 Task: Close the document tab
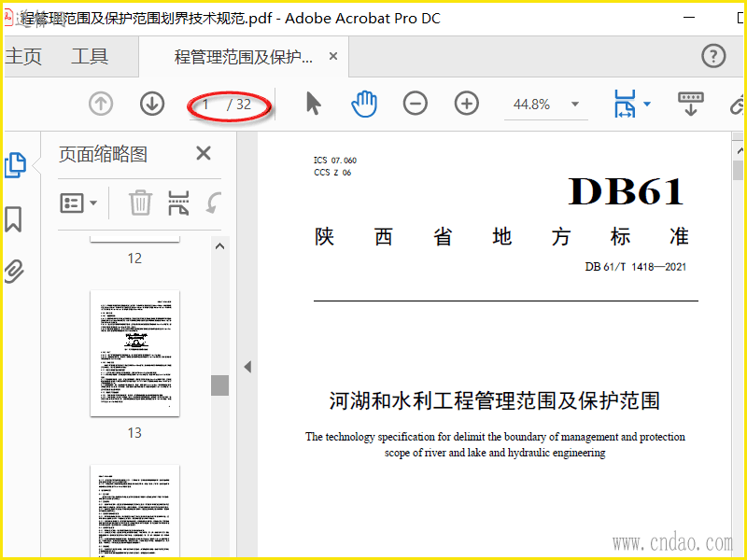click(x=333, y=56)
